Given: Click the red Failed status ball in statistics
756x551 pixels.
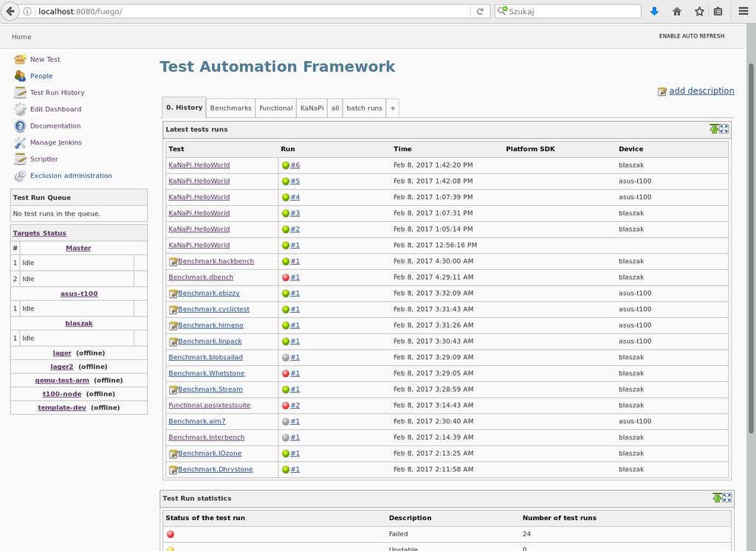Looking at the screenshot, I should click(x=171, y=533).
